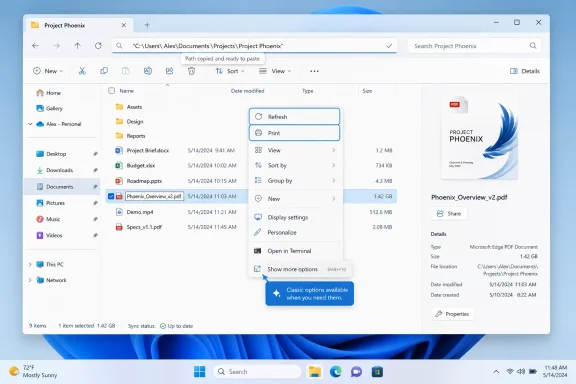The width and height of the screenshot is (576, 384).
Task: Click the refresh icon beside address bar
Action: click(98, 46)
